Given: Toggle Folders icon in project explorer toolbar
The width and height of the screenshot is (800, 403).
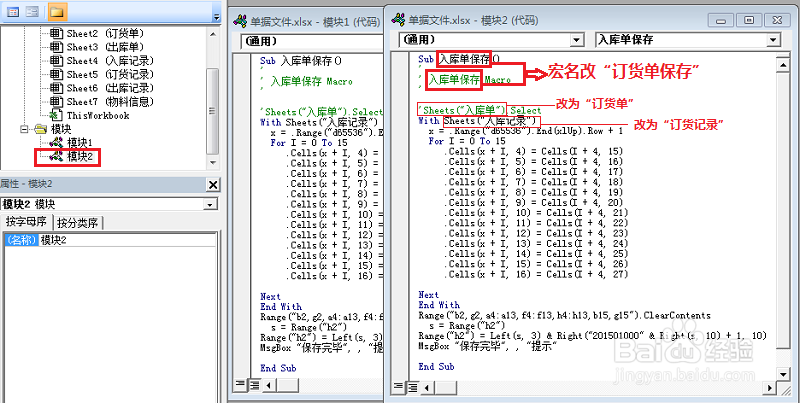Looking at the screenshot, I should (57, 12).
